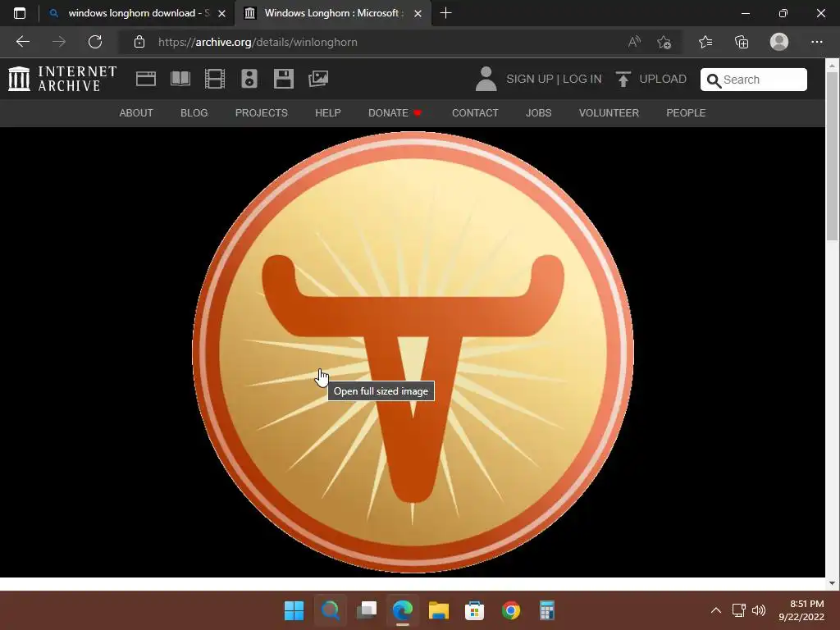The image size is (840, 630).
Task: Open File Explorer from the taskbar
Action: click(439, 610)
